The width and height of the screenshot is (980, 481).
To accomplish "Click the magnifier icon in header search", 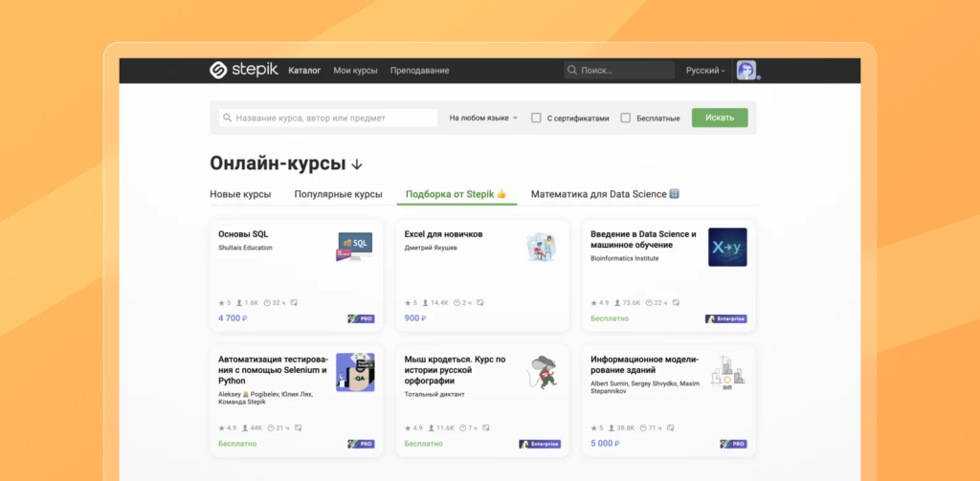I will [572, 71].
